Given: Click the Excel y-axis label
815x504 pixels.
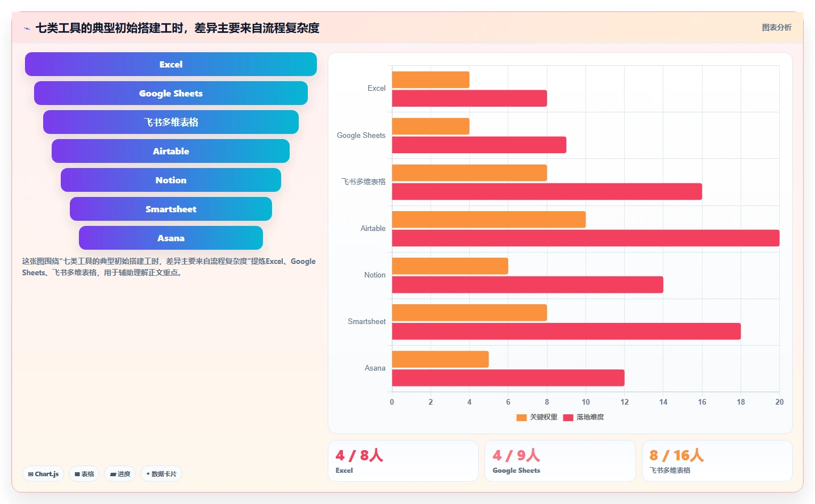Looking at the screenshot, I should (x=376, y=89).
